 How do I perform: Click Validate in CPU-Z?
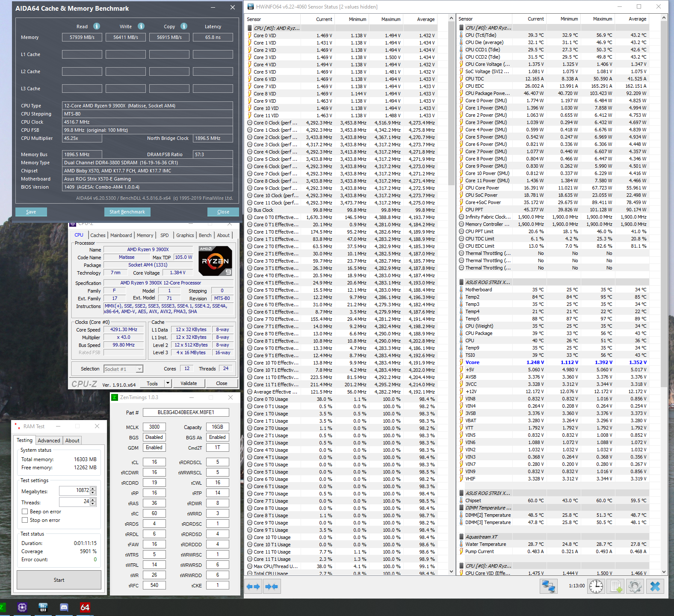(x=189, y=383)
